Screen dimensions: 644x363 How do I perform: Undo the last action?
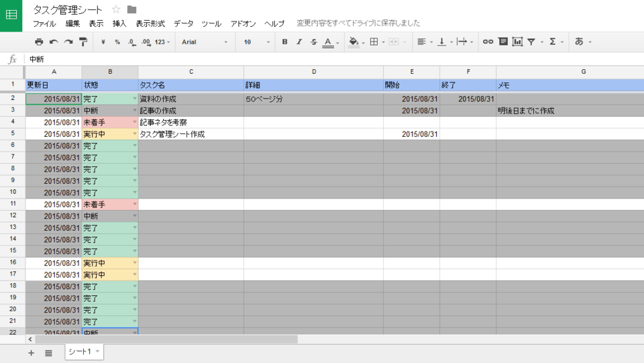click(x=54, y=42)
